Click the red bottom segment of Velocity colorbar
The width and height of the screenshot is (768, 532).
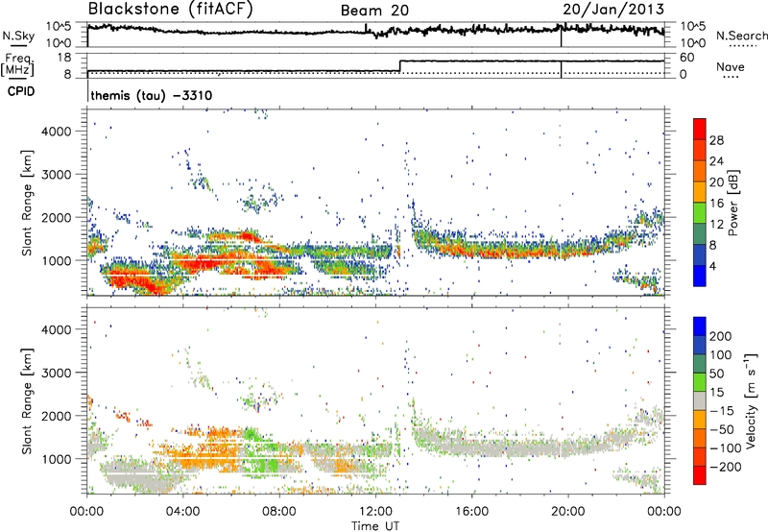(700, 475)
